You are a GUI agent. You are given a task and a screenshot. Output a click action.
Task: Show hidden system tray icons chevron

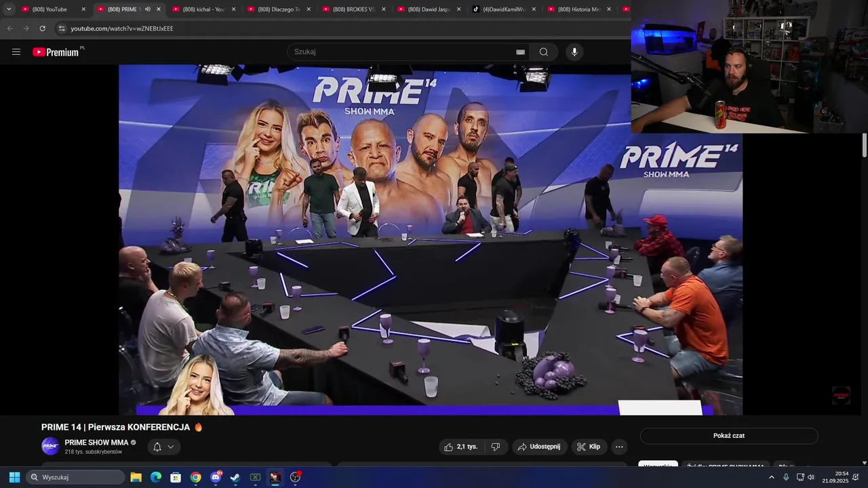coord(772,477)
